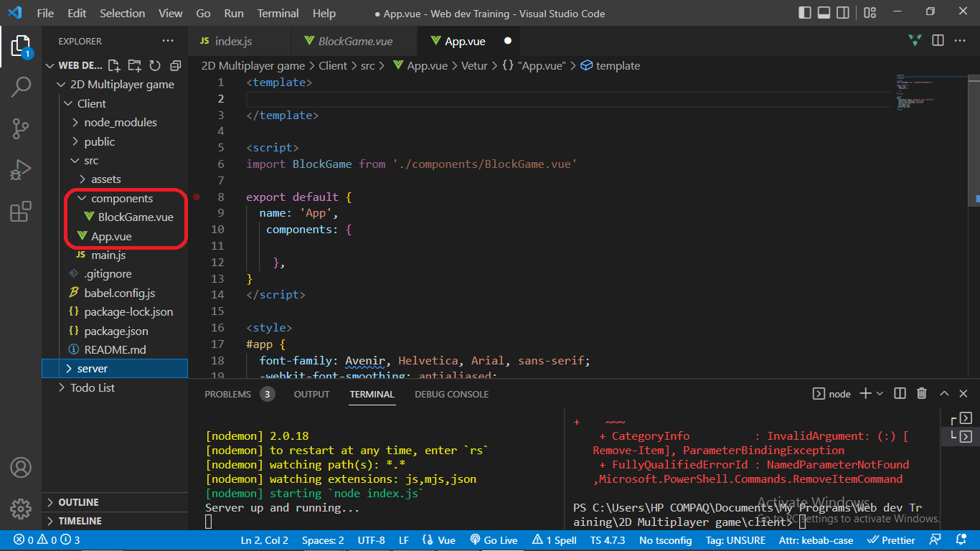The image size is (980, 551).
Task: Switch to the BlockGame.vue editor tab
Action: click(355, 41)
